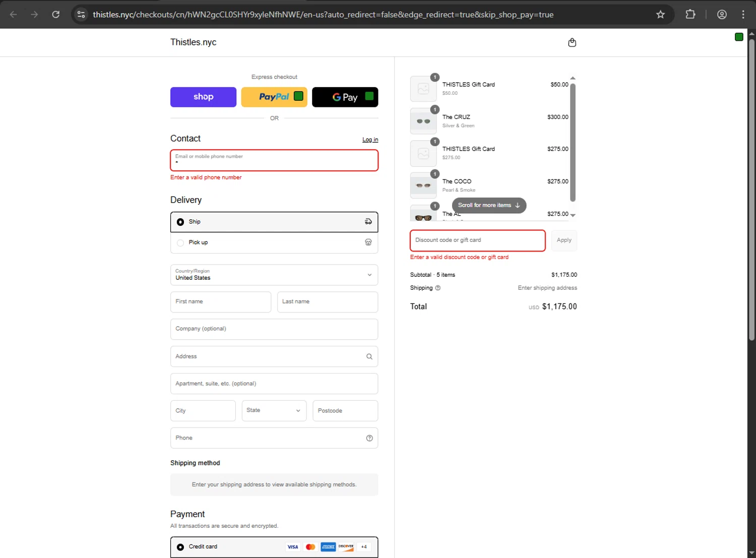756x558 pixels.
Task: Click the order summary list scrollbar
Action: pyautogui.click(x=573, y=142)
